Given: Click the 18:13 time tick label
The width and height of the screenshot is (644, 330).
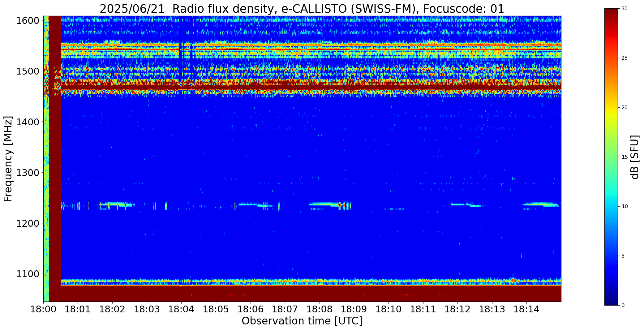Looking at the screenshot, I should coord(492,309).
